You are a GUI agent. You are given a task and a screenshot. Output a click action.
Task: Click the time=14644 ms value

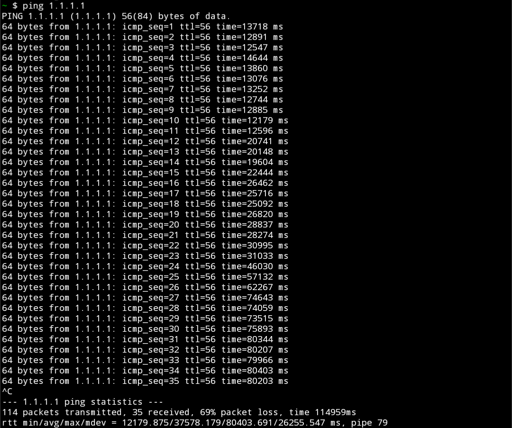[x=250, y=58]
